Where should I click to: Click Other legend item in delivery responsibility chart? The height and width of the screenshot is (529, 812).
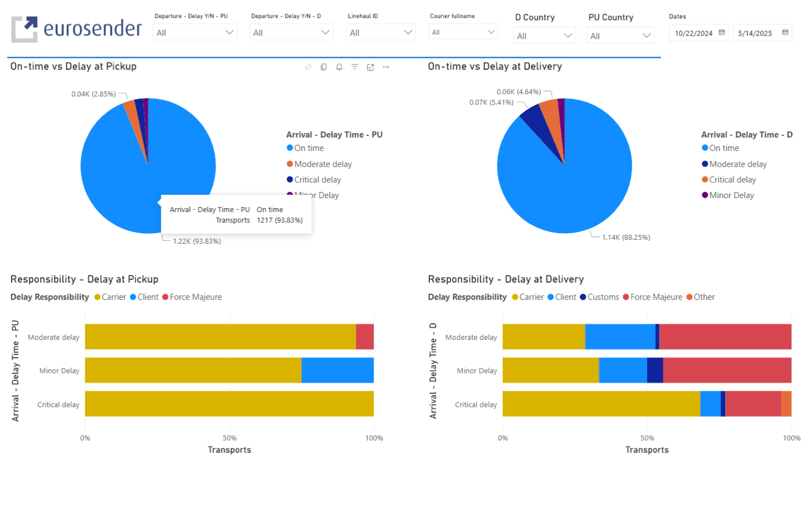tap(701, 297)
